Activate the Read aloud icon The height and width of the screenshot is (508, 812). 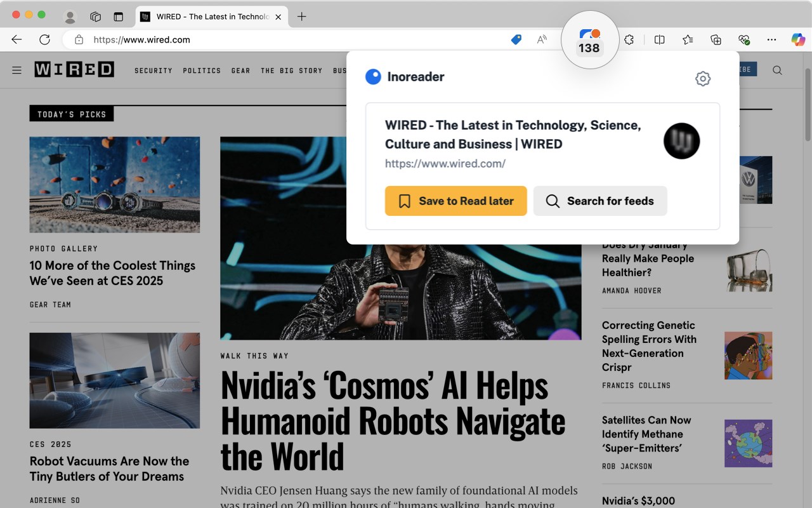click(x=542, y=39)
